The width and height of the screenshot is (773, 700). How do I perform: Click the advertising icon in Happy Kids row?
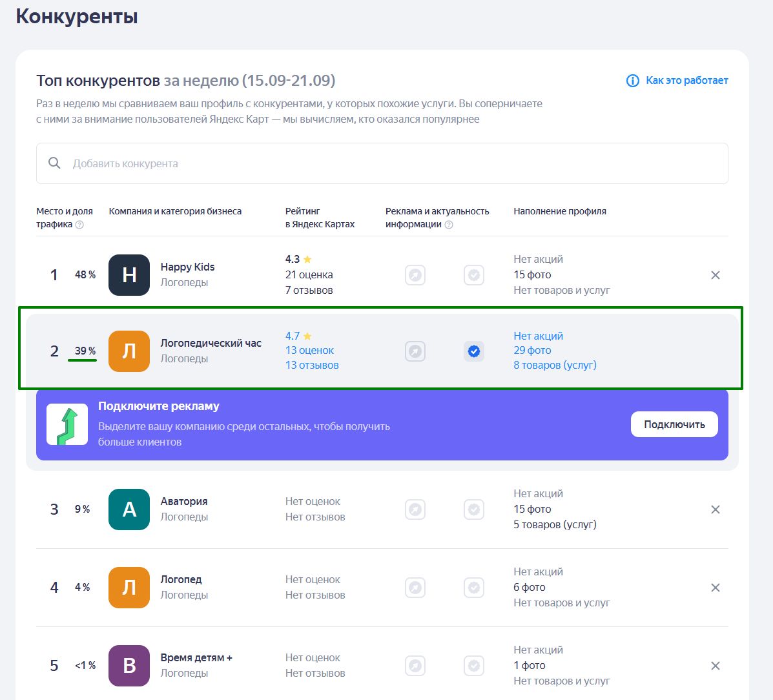(x=415, y=275)
